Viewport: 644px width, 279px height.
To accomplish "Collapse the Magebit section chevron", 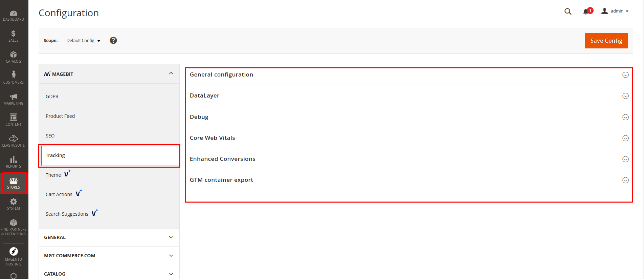I will (171, 73).
